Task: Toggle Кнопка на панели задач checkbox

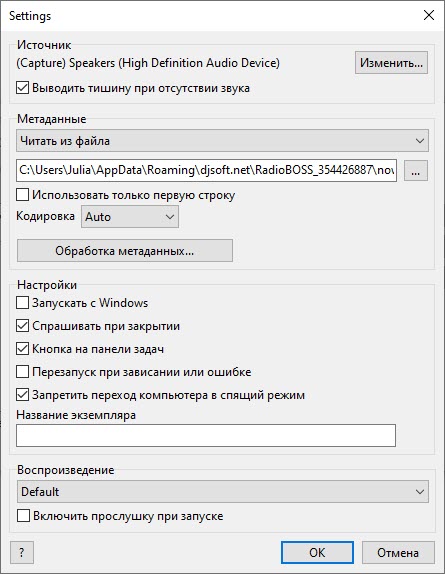Action: click(x=22, y=349)
